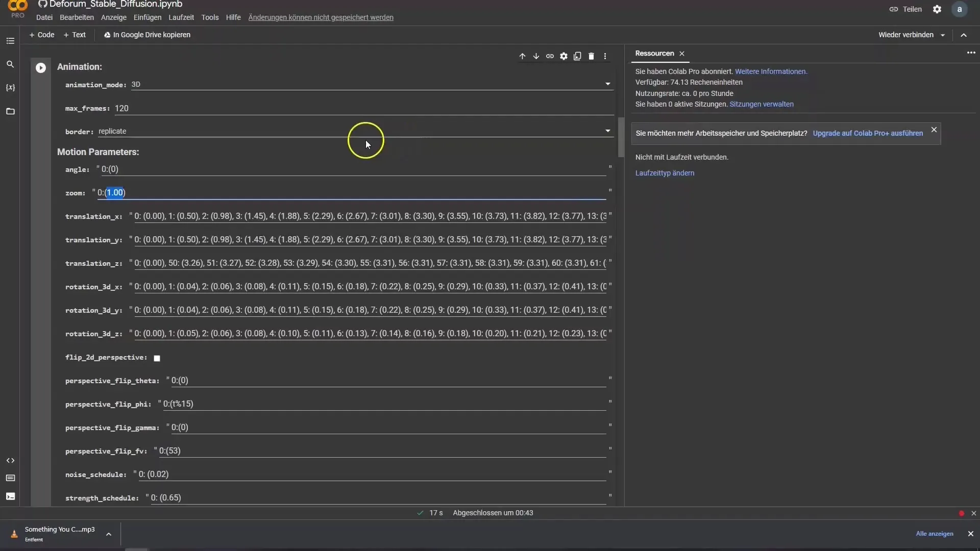980x551 pixels.
Task: Click the max_frames input field
Action: 364,108
